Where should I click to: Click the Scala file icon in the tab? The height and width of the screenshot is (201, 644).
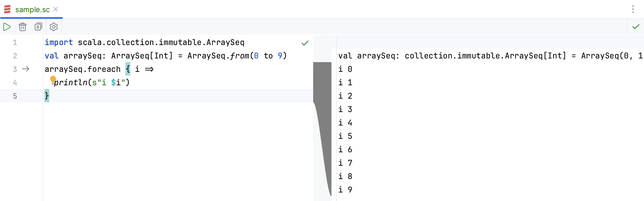[7, 9]
